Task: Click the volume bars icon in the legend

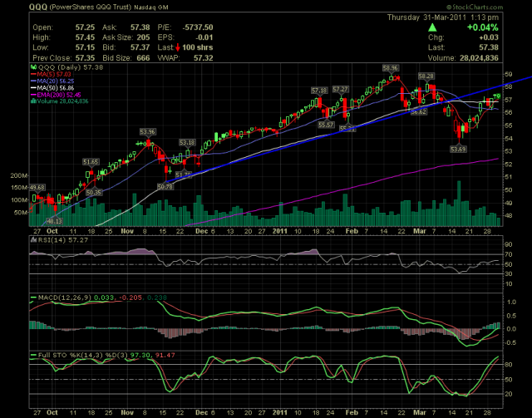Action: click(33, 101)
